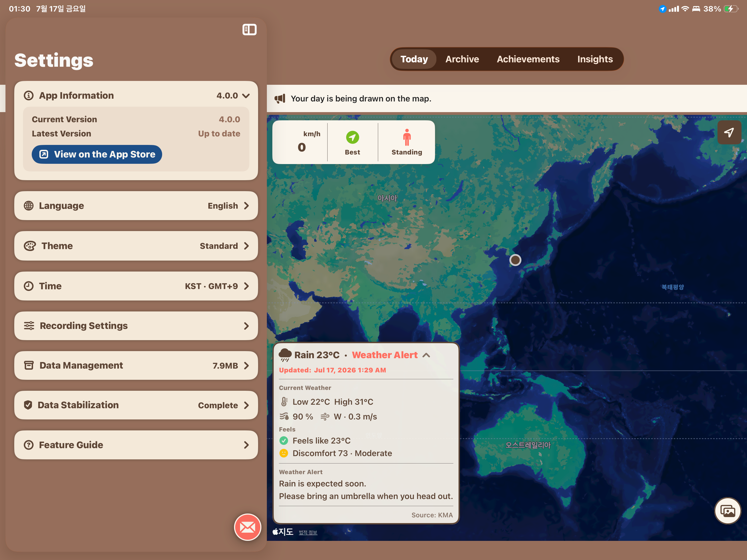Image resolution: width=747 pixels, height=560 pixels.
Task: Click the 아시아 map label
Action: (x=387, y=198)
